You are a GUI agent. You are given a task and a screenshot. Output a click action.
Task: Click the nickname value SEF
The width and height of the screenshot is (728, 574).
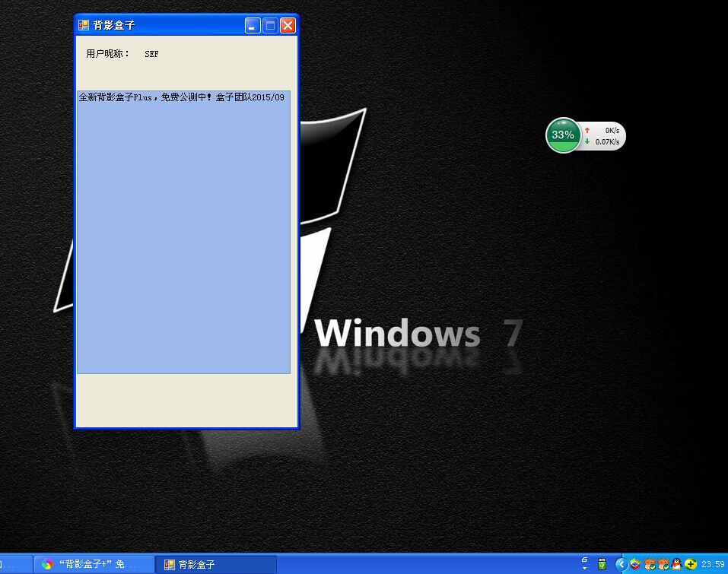tap(151, 54)
